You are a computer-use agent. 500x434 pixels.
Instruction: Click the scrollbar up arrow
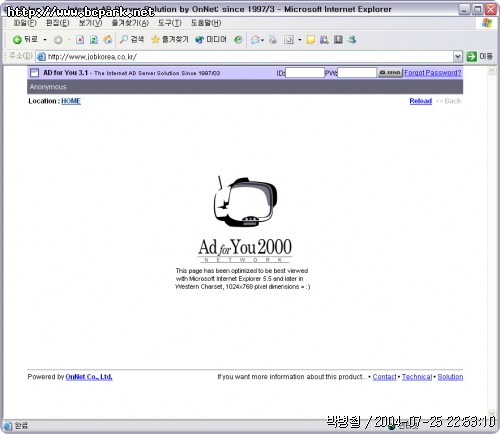click(491, 71)
